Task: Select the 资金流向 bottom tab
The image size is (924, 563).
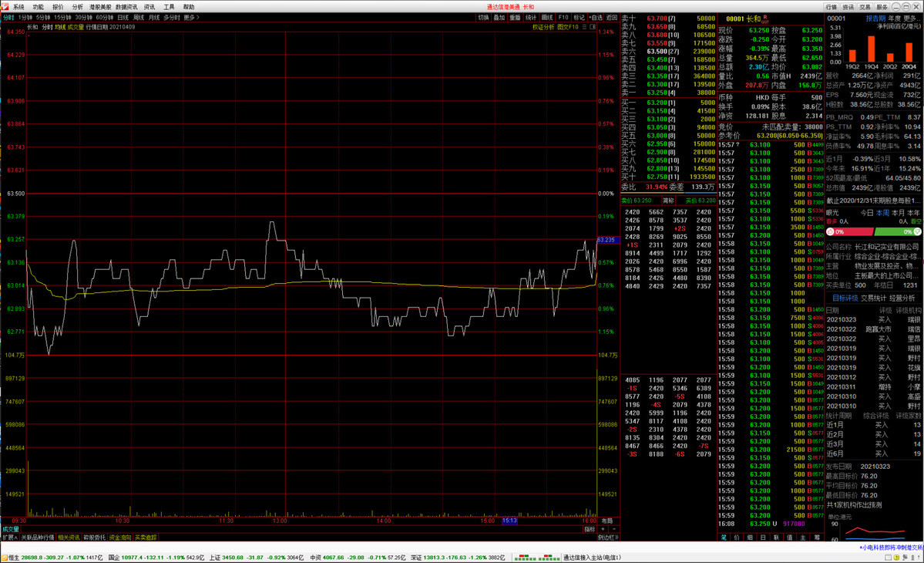Action: pos(119,538)
